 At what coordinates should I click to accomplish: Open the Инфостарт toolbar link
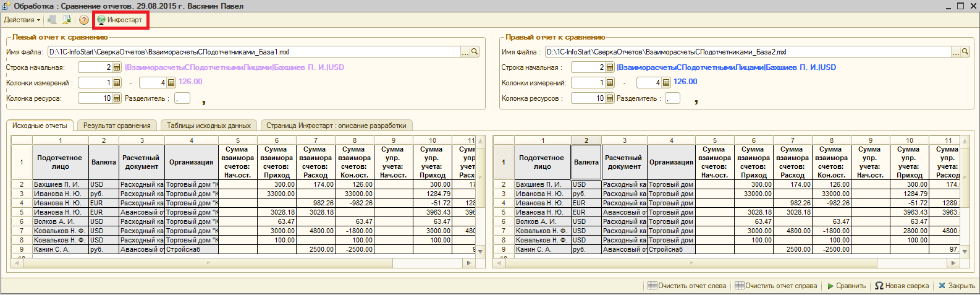coord(120,20)
